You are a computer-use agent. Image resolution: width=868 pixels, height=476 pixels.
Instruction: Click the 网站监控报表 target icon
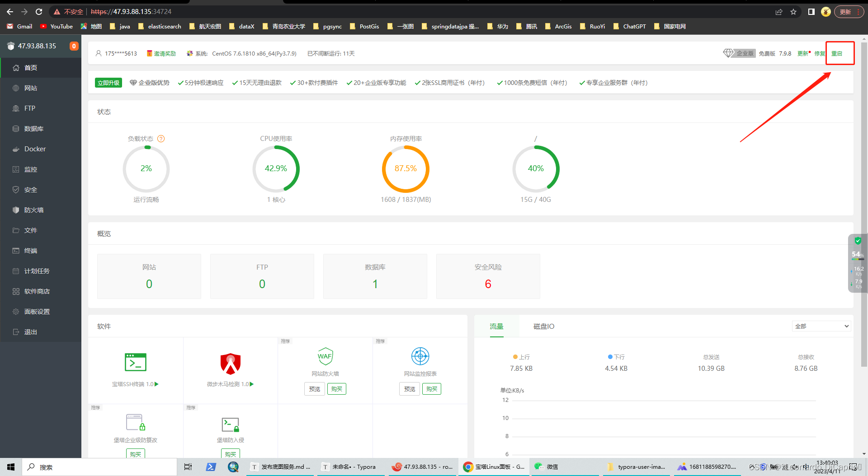coord(420,356)
